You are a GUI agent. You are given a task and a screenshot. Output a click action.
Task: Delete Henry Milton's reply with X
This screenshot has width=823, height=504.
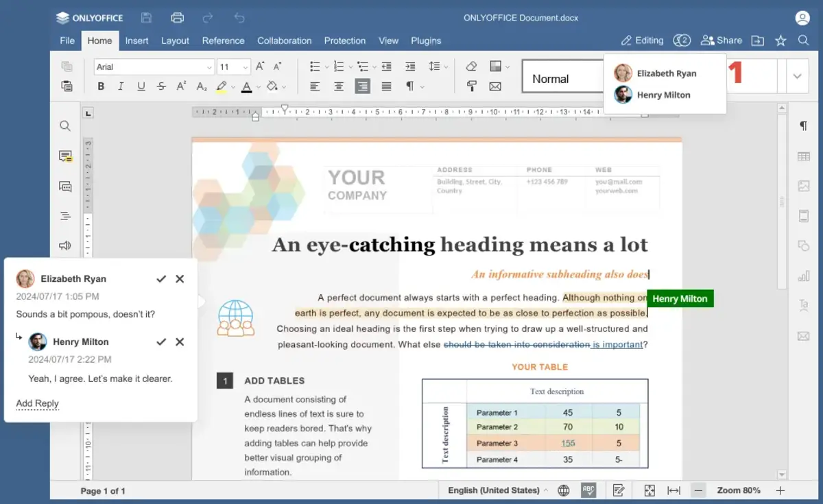click(180, 341)
